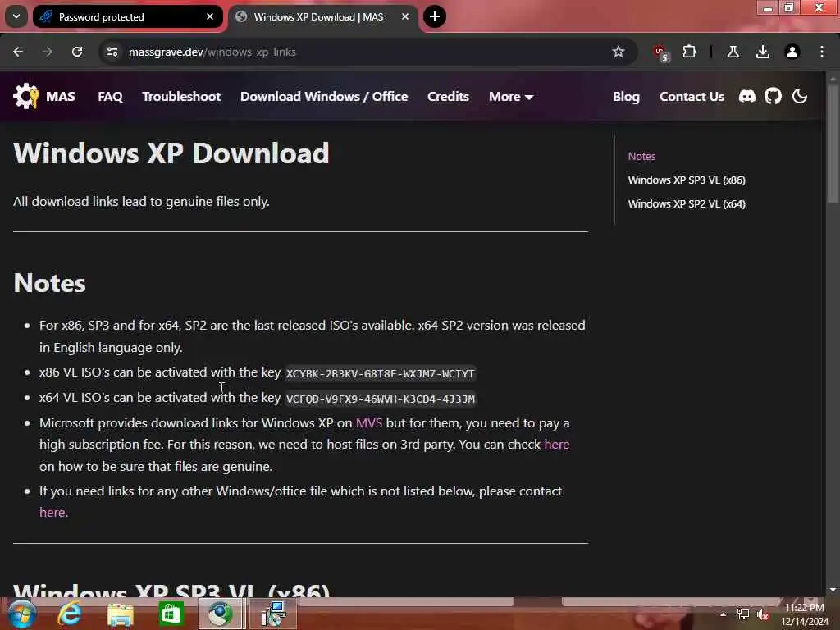
Task: Click the page vertical scrollbar thumb
Action: coord(833,144)
